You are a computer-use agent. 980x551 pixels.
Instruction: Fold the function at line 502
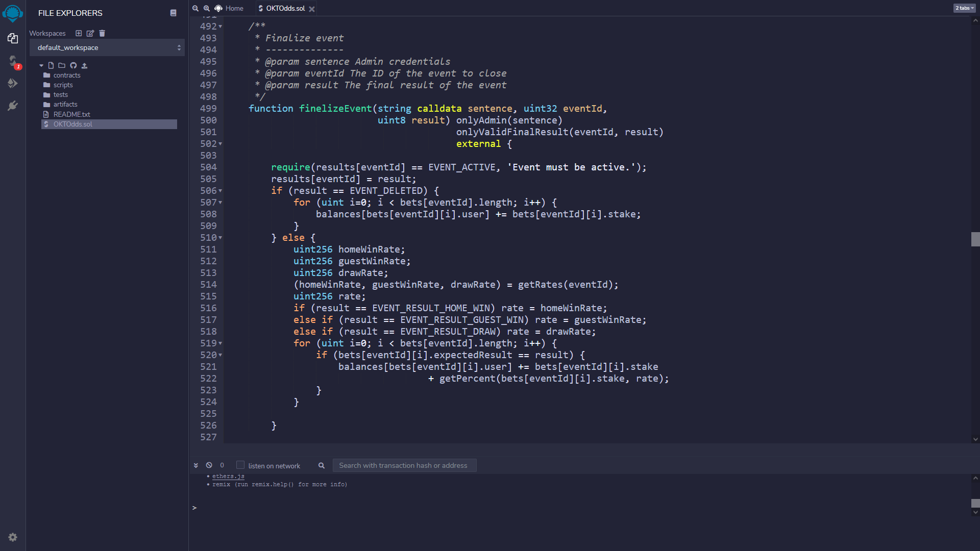(220, 144)
